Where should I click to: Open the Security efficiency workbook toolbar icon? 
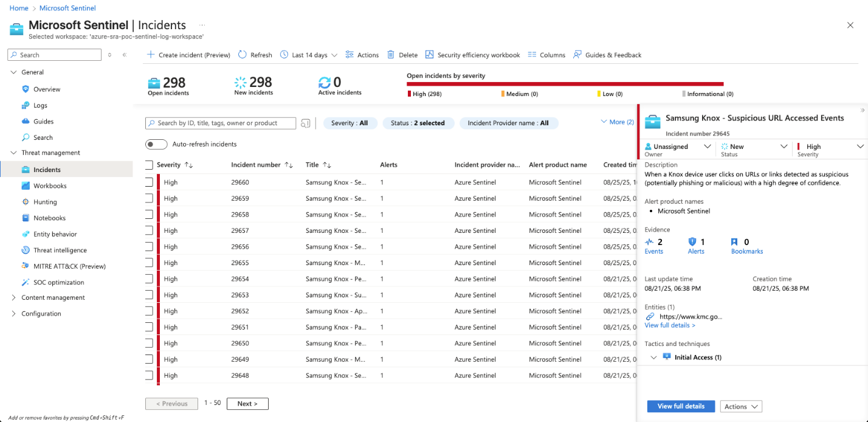(x=430, y=55)
